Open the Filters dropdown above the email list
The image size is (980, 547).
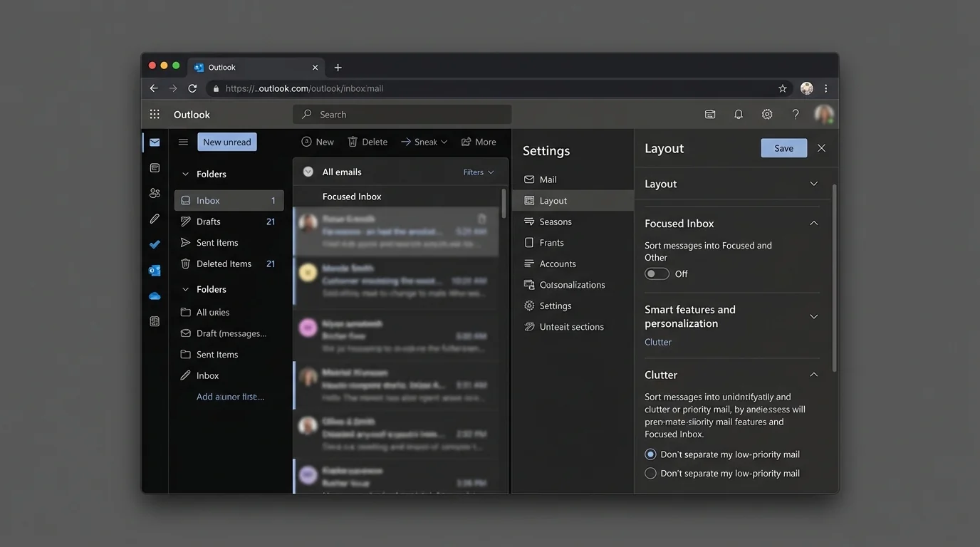coord(479,172)
